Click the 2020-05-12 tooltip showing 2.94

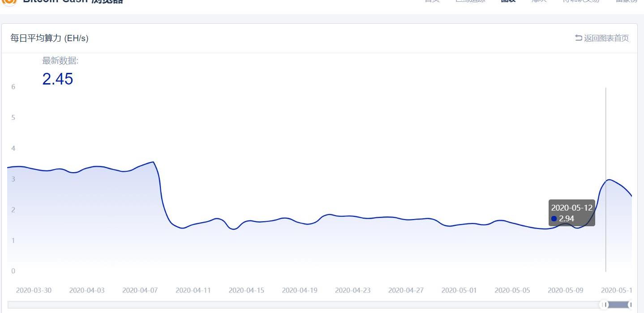(571, 213)
